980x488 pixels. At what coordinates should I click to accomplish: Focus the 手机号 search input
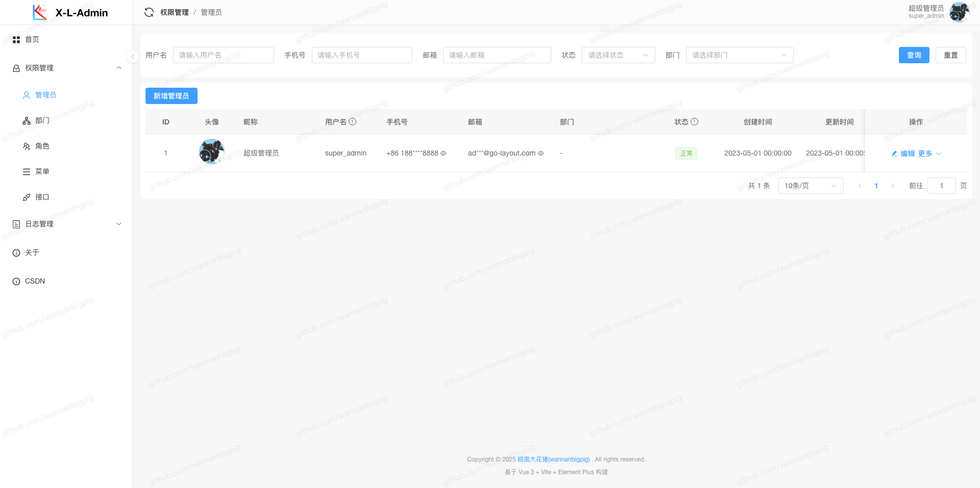coord(362,55)
